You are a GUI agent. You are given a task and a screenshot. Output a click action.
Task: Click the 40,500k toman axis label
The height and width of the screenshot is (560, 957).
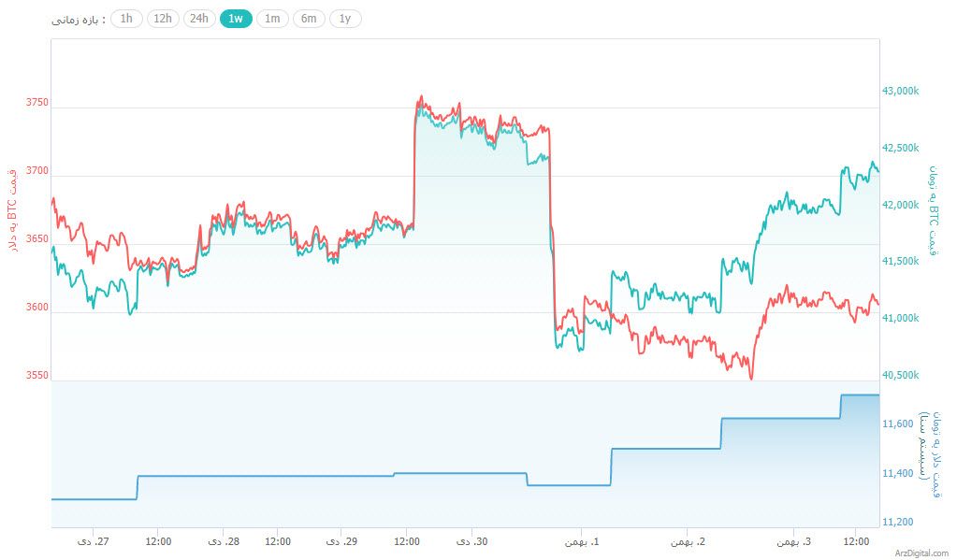click(901, 376)
